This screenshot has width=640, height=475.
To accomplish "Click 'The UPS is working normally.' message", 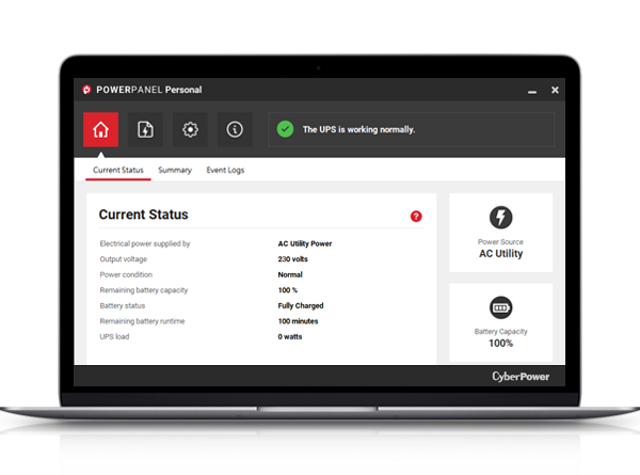I will [359, 130].
